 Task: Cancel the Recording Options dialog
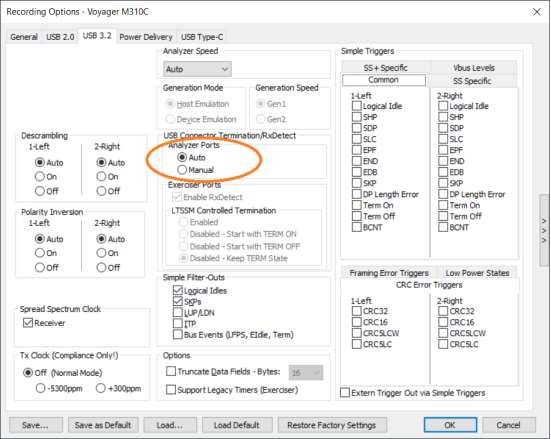click(508, 425)
